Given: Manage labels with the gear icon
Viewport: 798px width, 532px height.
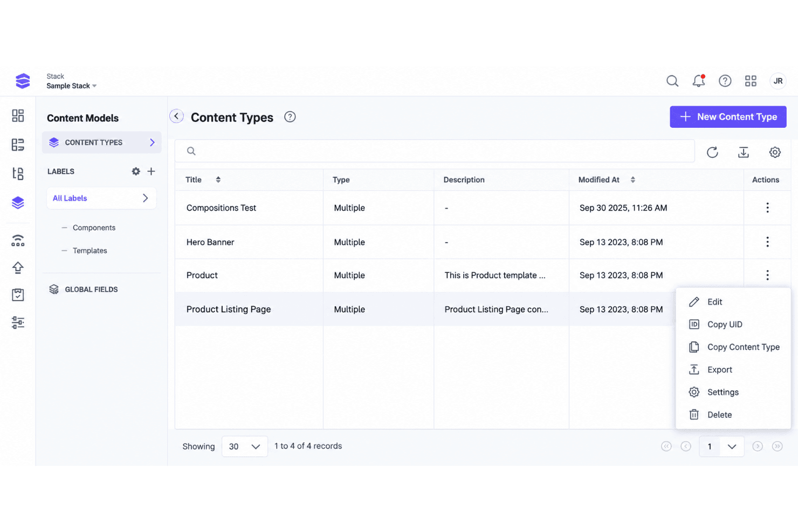Looking at the screenshot, I should pos(136,171).
